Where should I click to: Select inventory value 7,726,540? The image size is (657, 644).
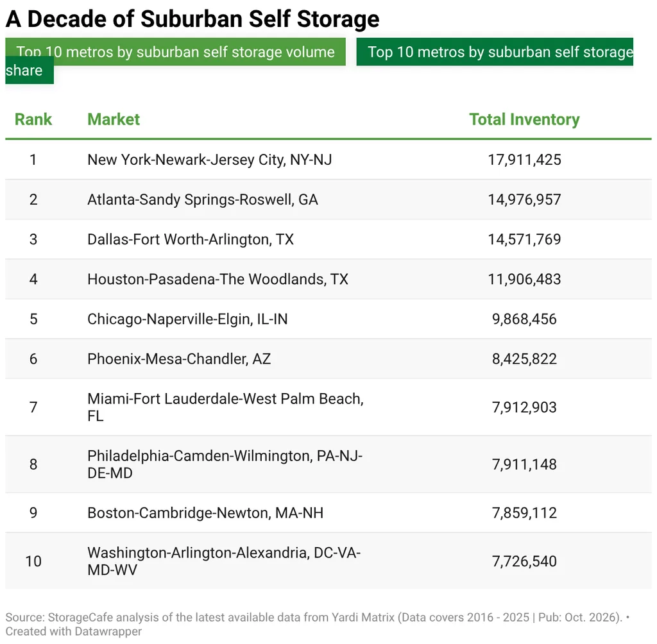tap(524, 561)
